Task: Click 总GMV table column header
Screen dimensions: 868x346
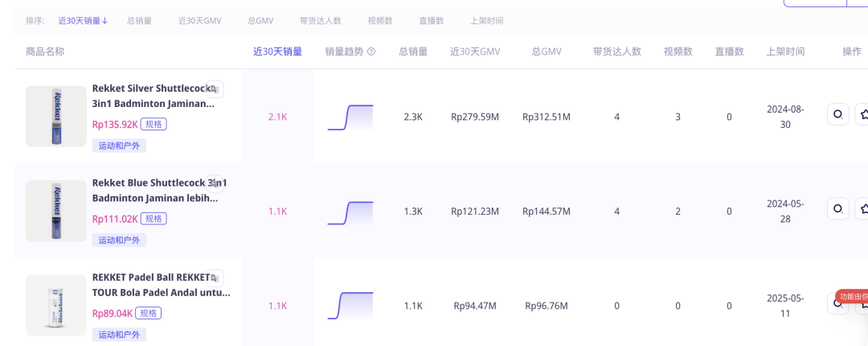Action: coord(547,51)
